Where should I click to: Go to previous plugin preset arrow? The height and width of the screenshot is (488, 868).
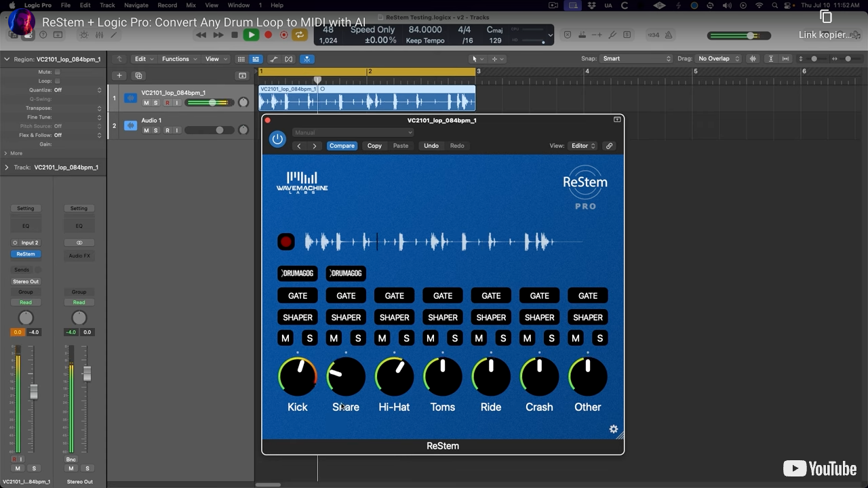click(x=299, y=146)
